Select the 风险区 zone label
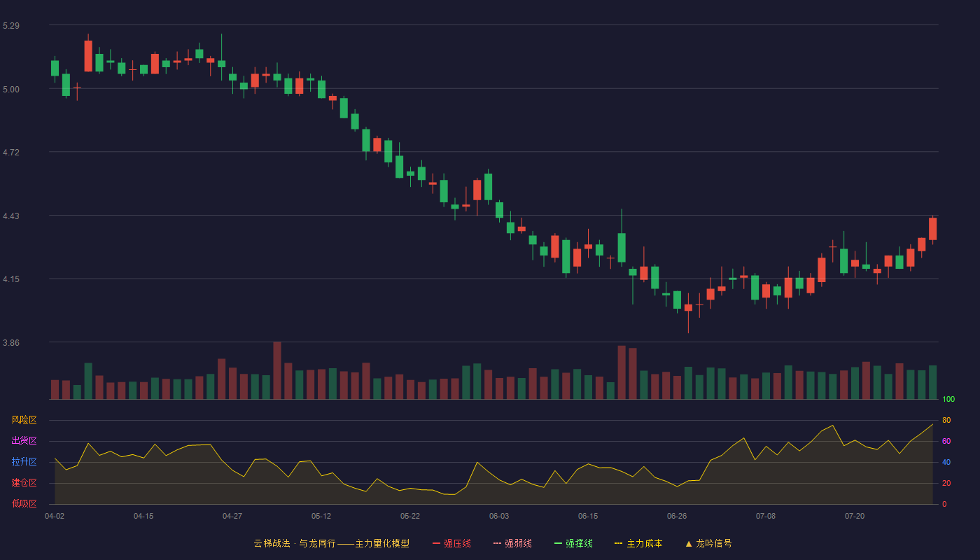This screenshot has width=980, height=560. pyautogui.click(x=24, y=420)
